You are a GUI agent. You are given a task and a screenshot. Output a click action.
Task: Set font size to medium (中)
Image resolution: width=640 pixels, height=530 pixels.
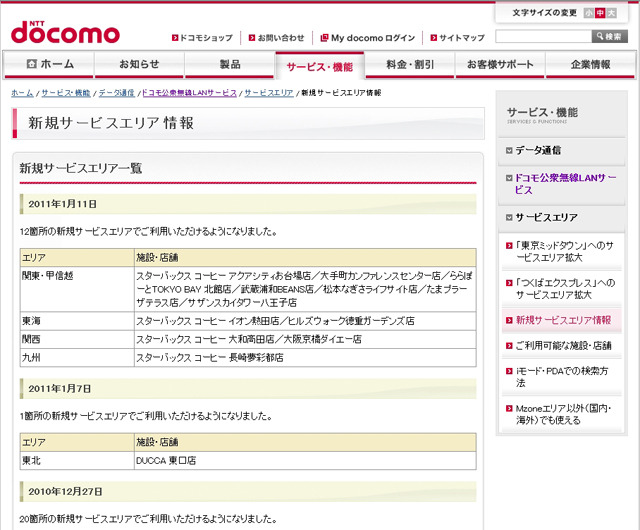pyautogui.click(x=600, y=13)
